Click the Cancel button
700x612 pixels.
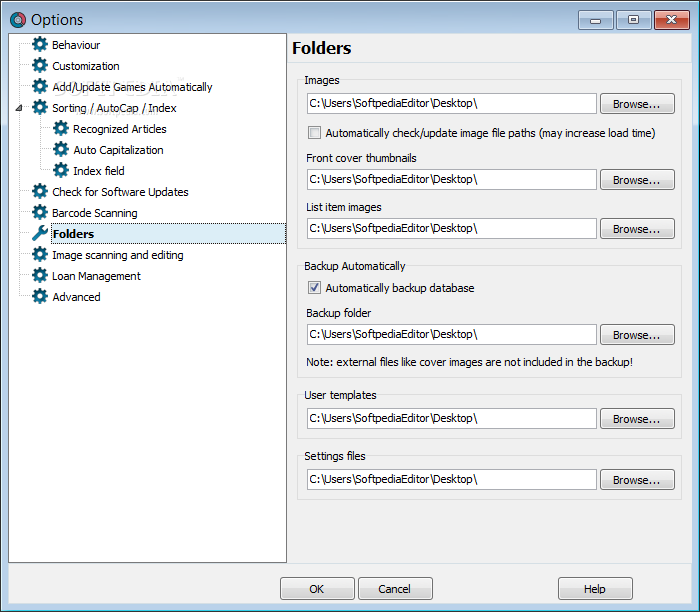point(395,588)
